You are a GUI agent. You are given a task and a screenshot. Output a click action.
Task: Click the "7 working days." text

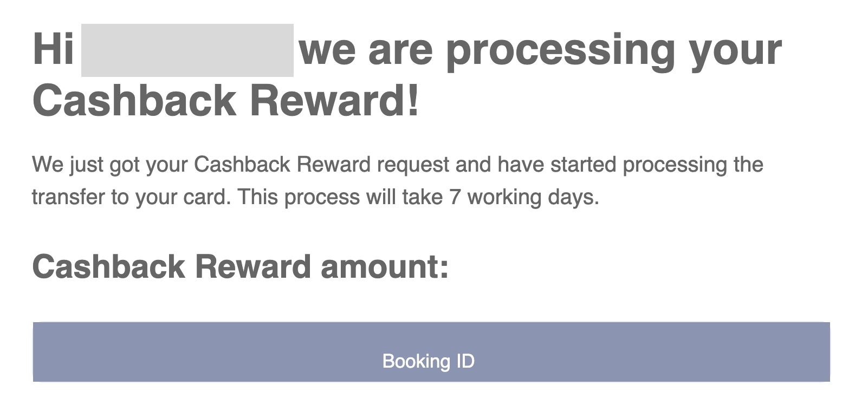tap(524, 197)
